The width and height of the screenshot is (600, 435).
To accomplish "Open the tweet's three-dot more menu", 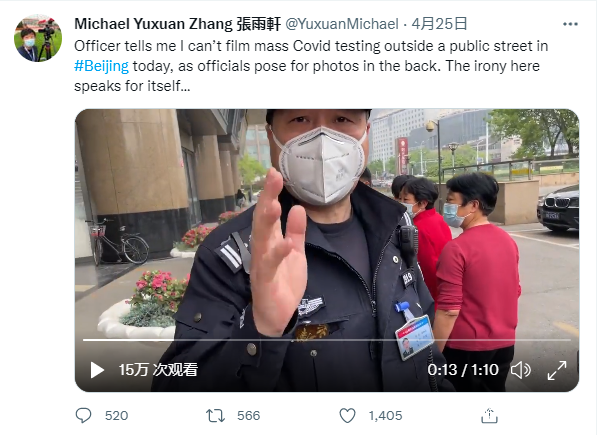I will coord(570,24).
